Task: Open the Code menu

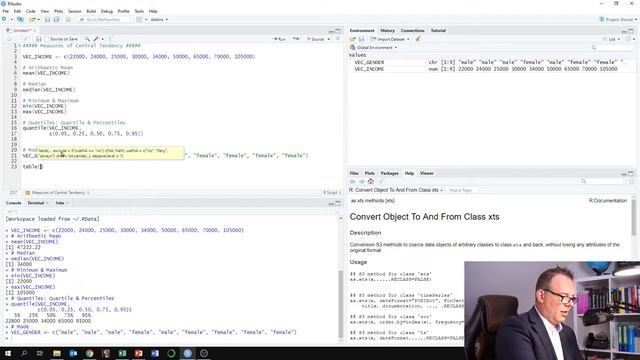Action: tap(31, 11)
